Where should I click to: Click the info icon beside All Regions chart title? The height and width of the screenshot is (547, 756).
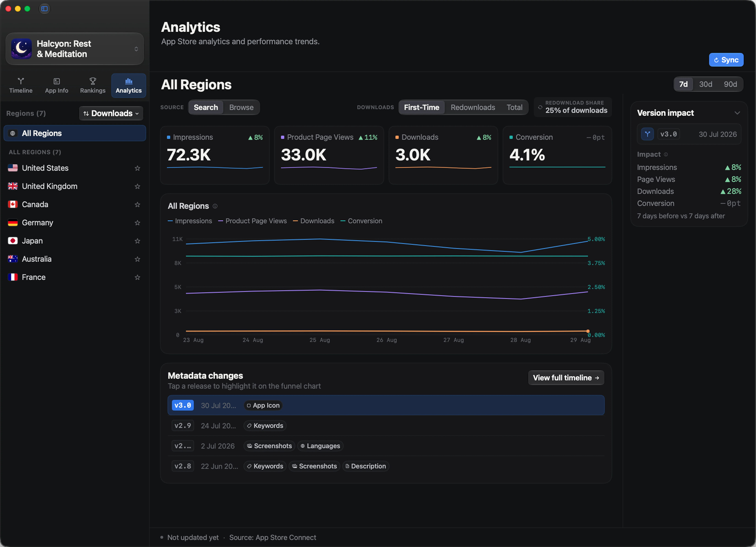pyautogui.click(x=215, y=206)
